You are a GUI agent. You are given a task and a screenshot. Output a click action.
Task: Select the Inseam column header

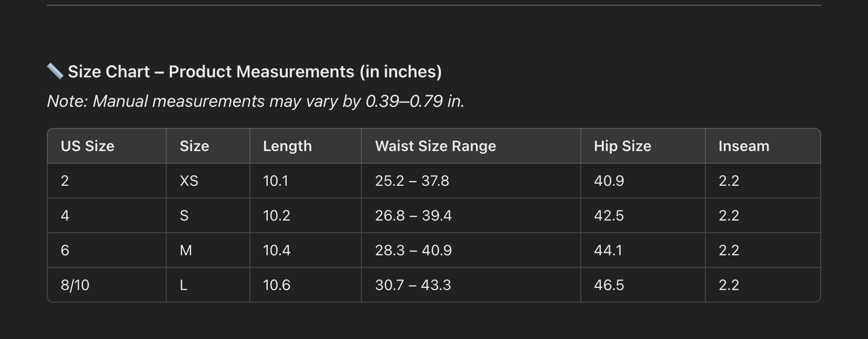[744, 146]
